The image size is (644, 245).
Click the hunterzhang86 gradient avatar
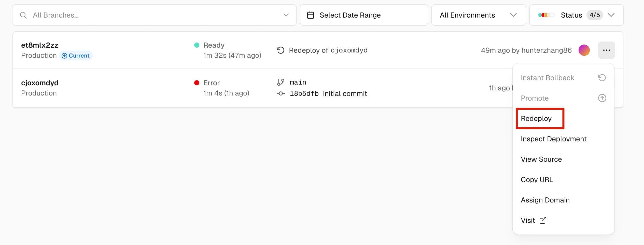pyautogui.click(x=584, y=50)
